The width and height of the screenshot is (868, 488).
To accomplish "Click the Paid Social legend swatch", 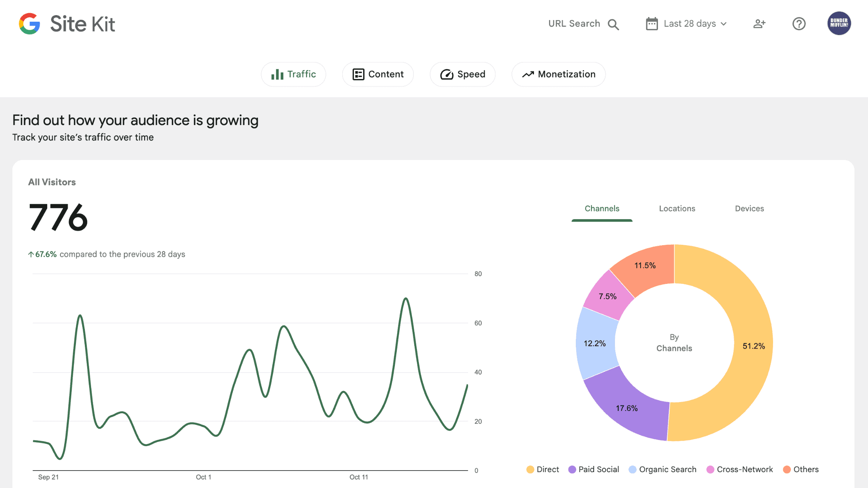I will [x=572, y=469].
